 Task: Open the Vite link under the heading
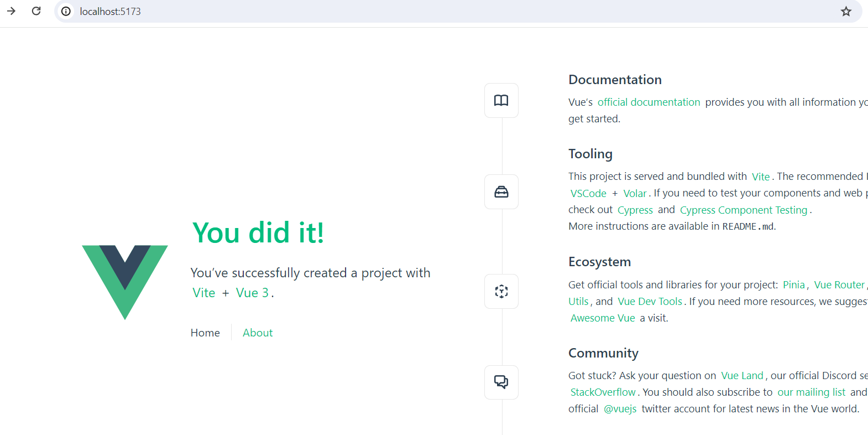pyautogui.click(x=204, y=293)
